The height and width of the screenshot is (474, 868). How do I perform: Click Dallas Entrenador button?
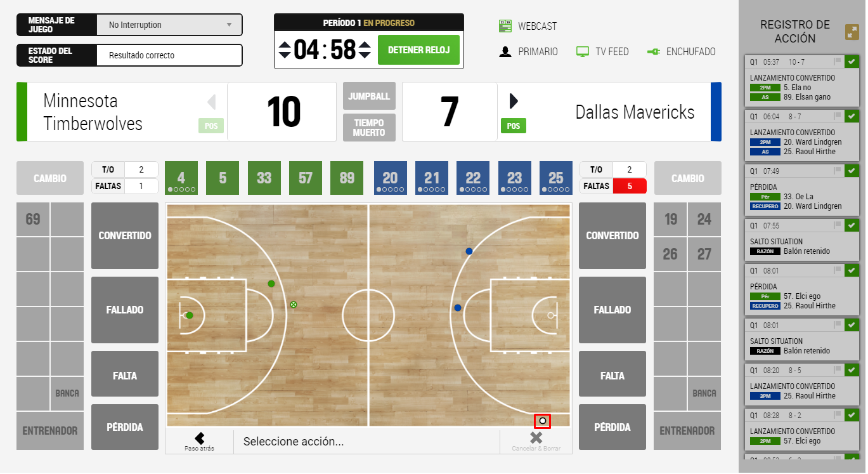click(x=687, y=431)
